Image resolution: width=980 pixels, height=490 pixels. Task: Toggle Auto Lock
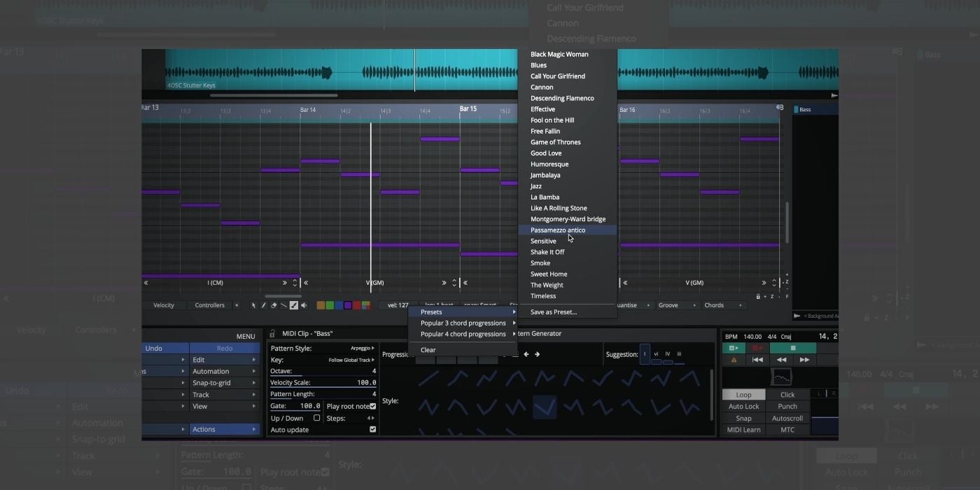(743, 406)
